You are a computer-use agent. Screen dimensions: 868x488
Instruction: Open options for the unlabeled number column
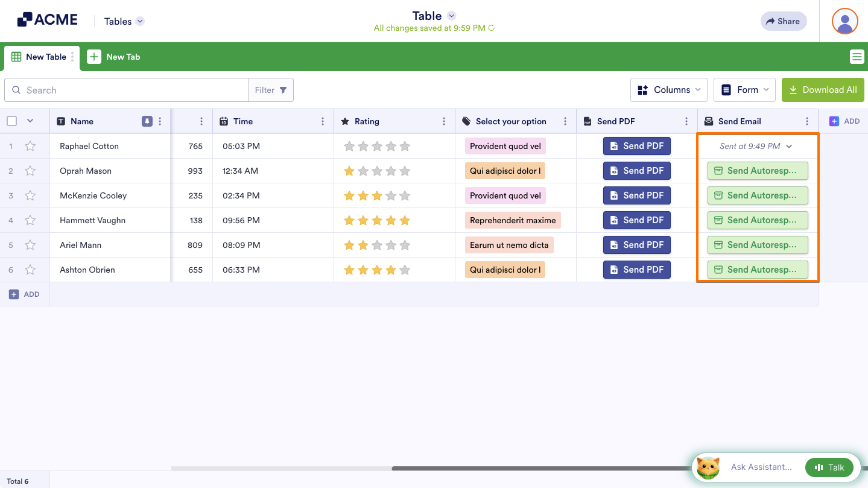point(201,121)
